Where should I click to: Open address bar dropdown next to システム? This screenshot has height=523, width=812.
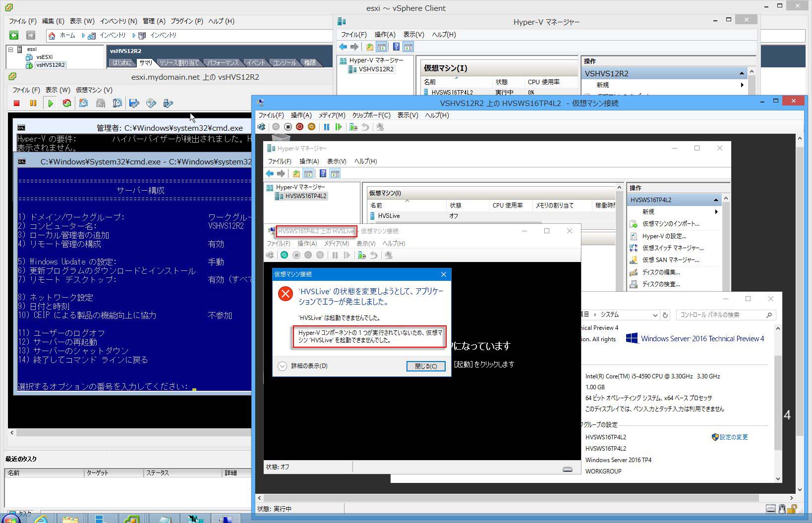pyautogui.click(x=655, y=315)
